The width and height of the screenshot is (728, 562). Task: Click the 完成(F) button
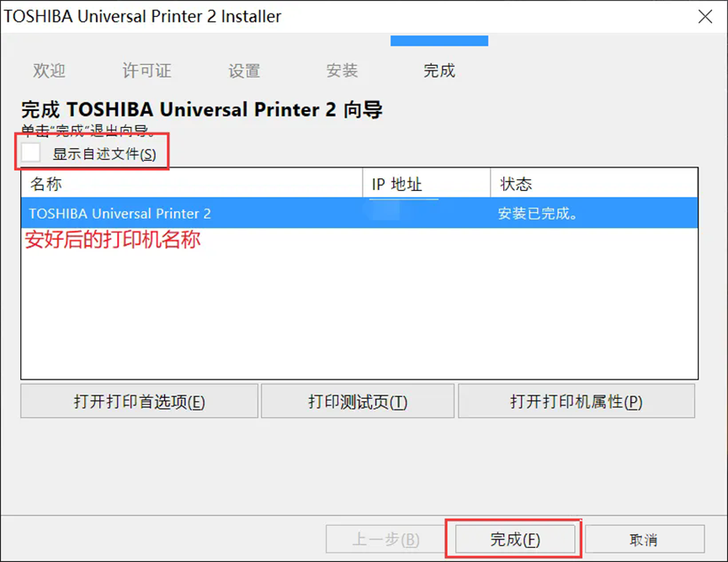515,539
